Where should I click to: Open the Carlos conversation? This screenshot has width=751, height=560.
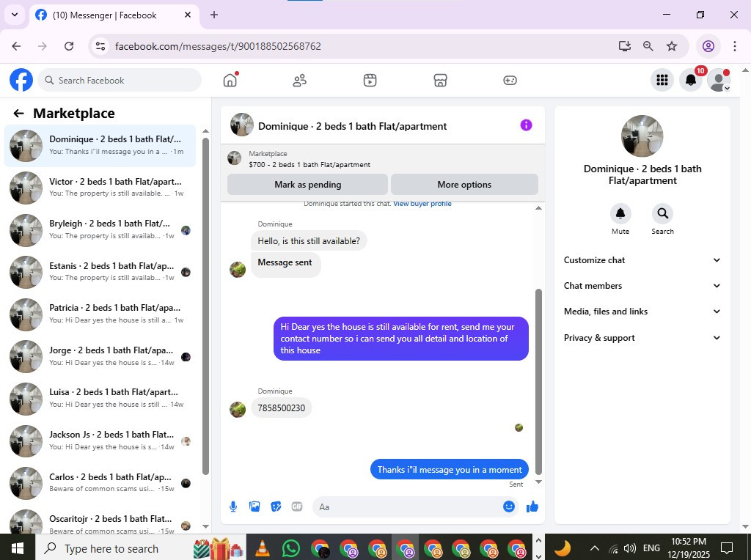(100, 483)
